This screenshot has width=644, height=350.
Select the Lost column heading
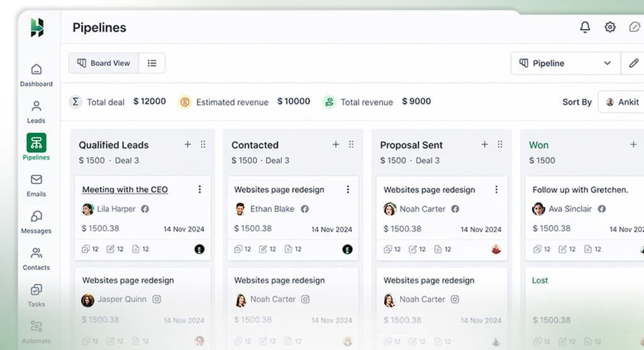point(540,280)
